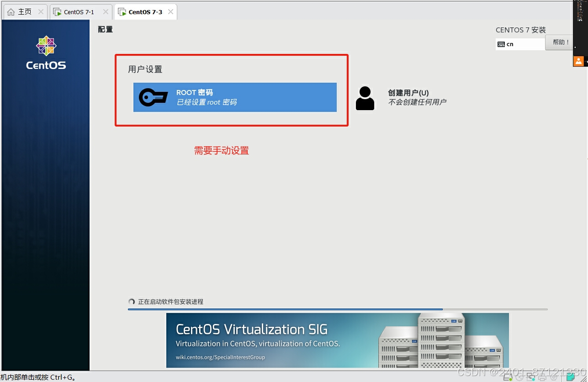Click the orange user icon at right edge
The width and height of the screenshot is (588, 382).
pos(578,61)
